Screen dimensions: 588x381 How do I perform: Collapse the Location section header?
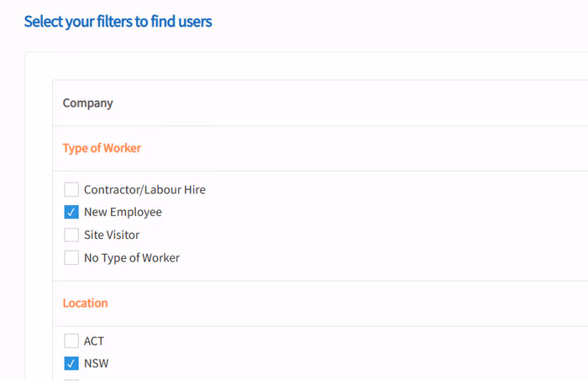tap(85, 303)
